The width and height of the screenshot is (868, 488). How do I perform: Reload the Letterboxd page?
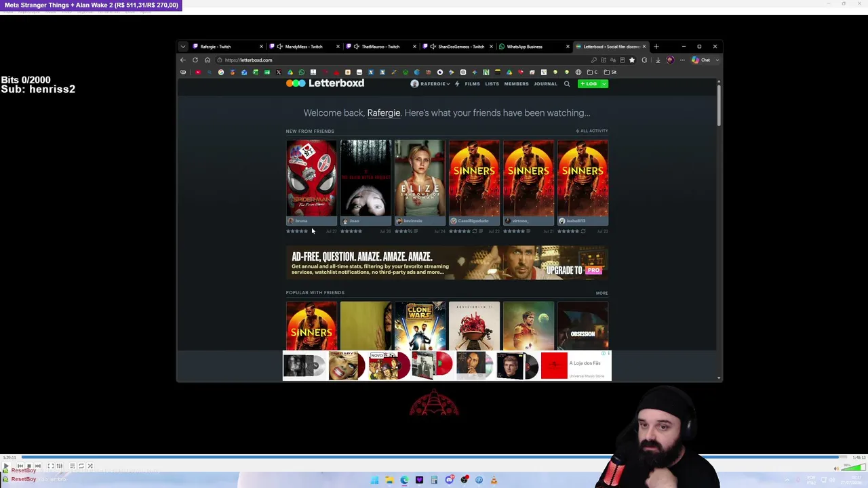pyautogui.click(x=195, y=60)
